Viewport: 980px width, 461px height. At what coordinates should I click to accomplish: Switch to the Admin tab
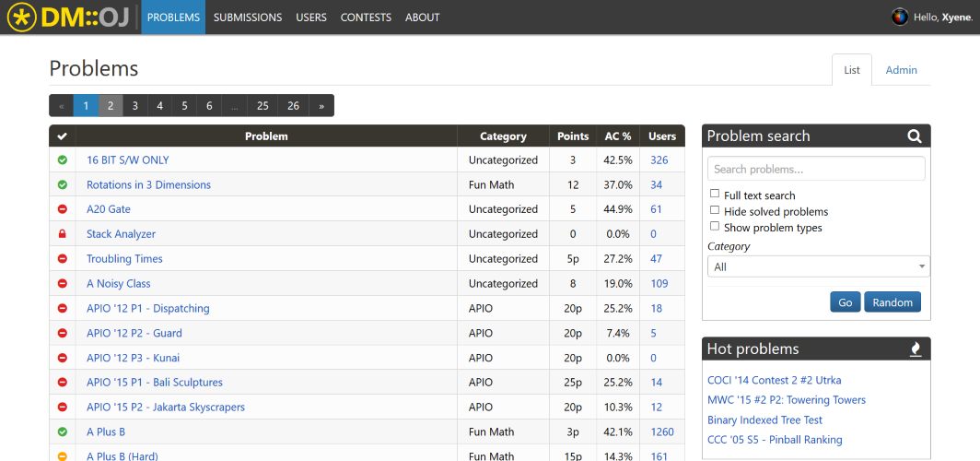click(x=901, y=70)
